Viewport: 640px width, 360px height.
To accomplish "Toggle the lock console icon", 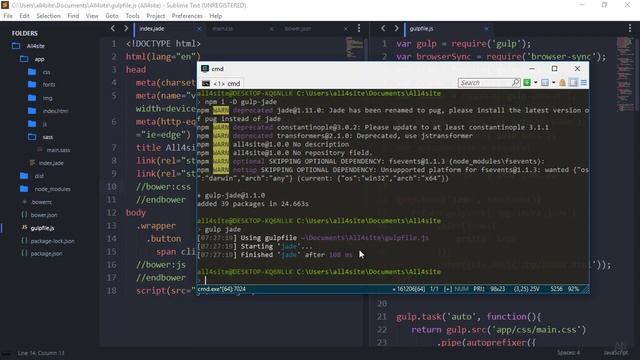I will pos(562,83).
